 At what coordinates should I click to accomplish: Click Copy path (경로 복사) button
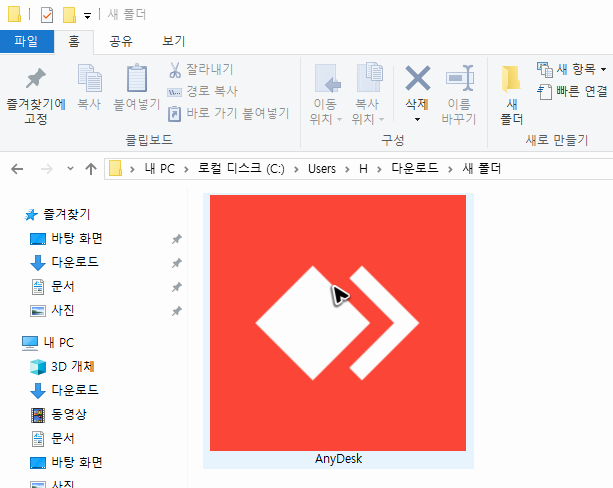pos(203,91)
